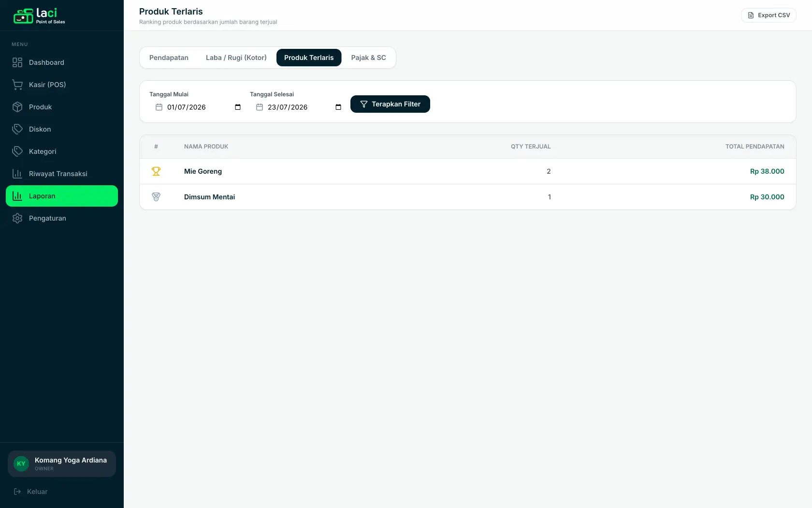Select the Mie Goreng product name
The image size is (812, 508).
(x=203, y=171)
